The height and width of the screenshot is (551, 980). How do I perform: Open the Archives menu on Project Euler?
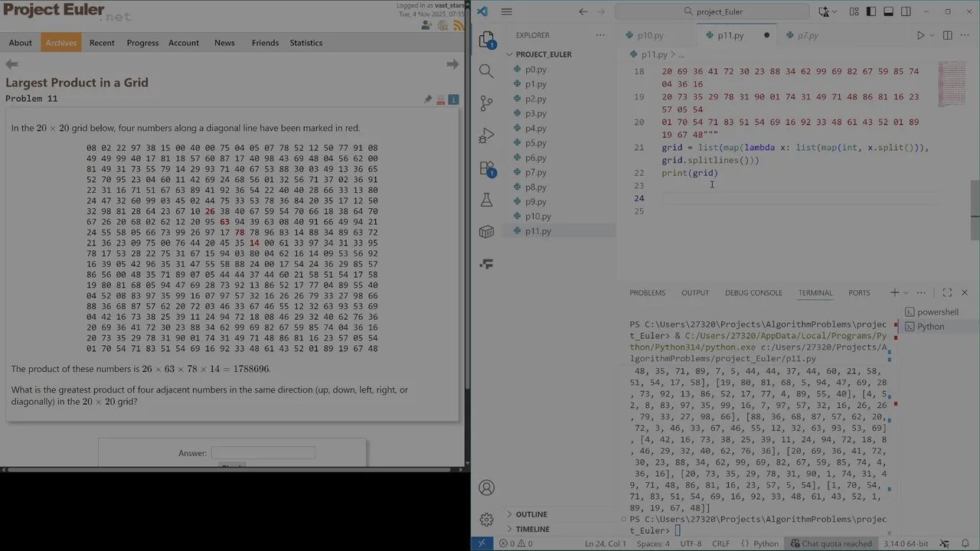[60, 43]
